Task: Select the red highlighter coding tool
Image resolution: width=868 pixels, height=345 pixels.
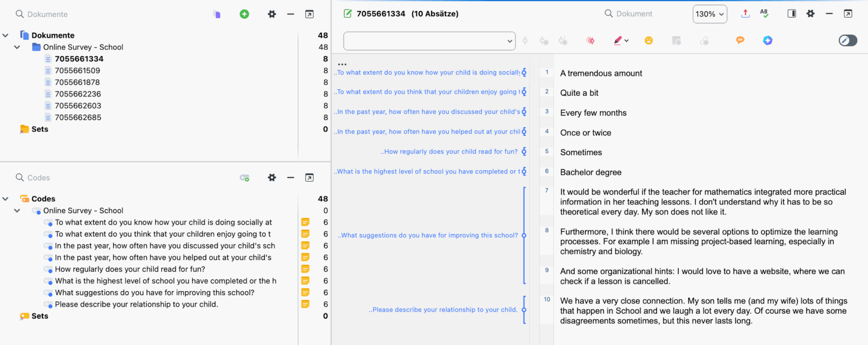Action: (x=618, y=41)
